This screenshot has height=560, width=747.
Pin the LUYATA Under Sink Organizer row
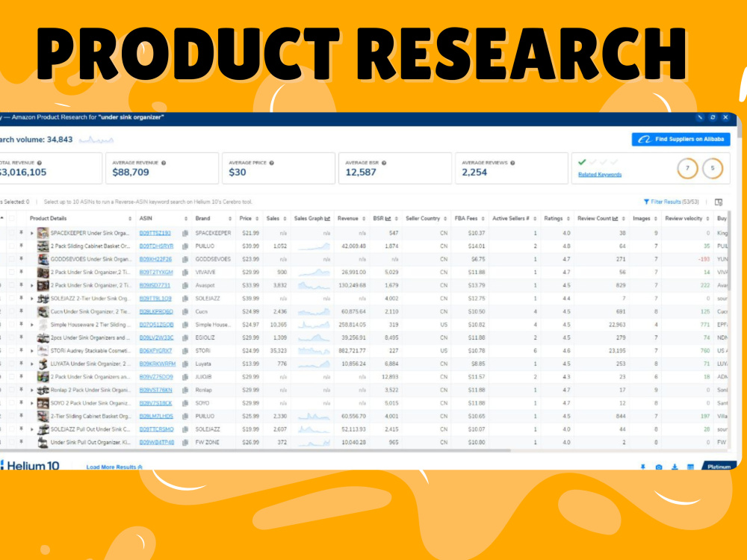pos(22,364)
